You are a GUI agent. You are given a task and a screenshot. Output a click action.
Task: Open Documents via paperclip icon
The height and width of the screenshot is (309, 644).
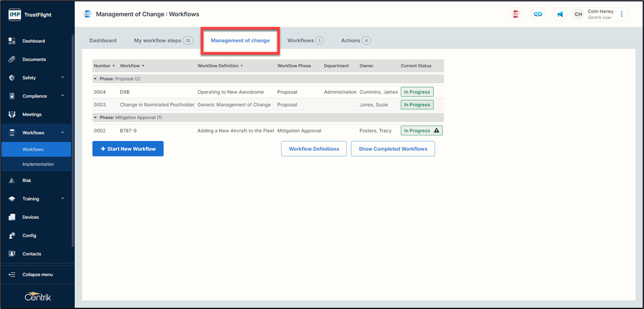(x=12, y=59)
